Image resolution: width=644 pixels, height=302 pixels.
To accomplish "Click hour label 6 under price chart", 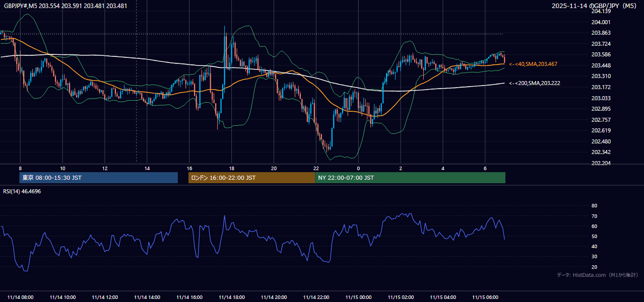I will click(485, 168).
